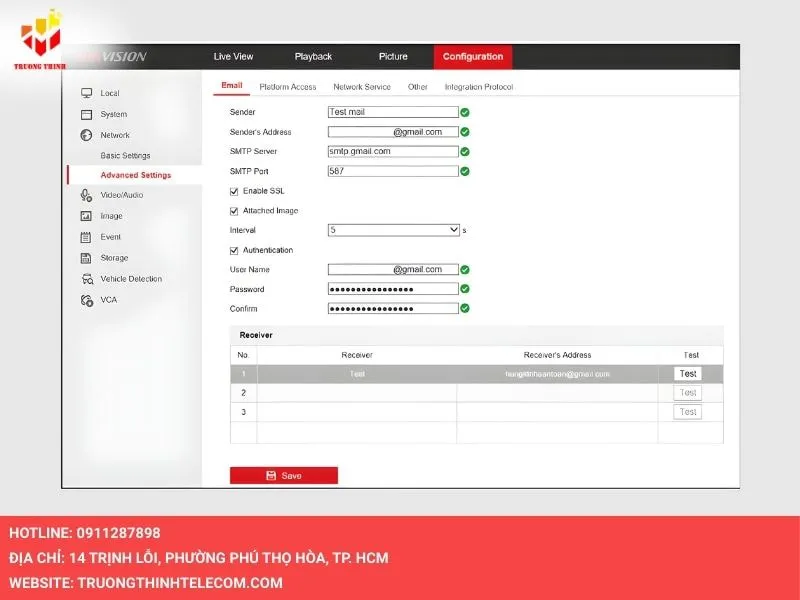Click the VCA icon in sidebar
This screenshot has width=800, height=600.
[86, 300]
